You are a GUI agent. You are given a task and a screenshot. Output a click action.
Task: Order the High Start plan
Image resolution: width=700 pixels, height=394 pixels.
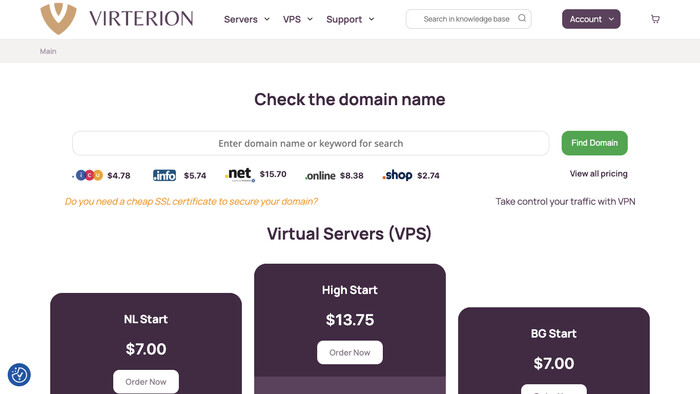pos(350,352)
